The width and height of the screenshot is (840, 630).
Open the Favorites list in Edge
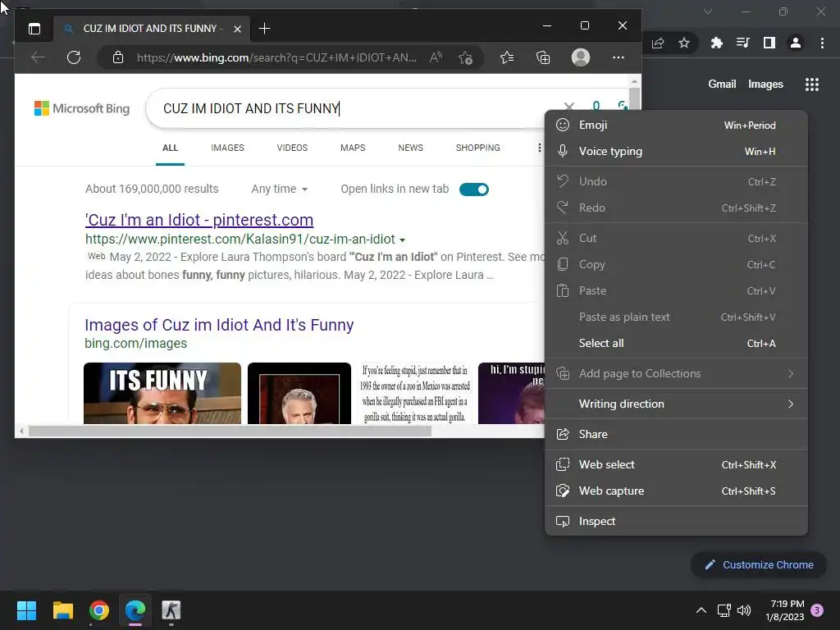pos(507,57)
